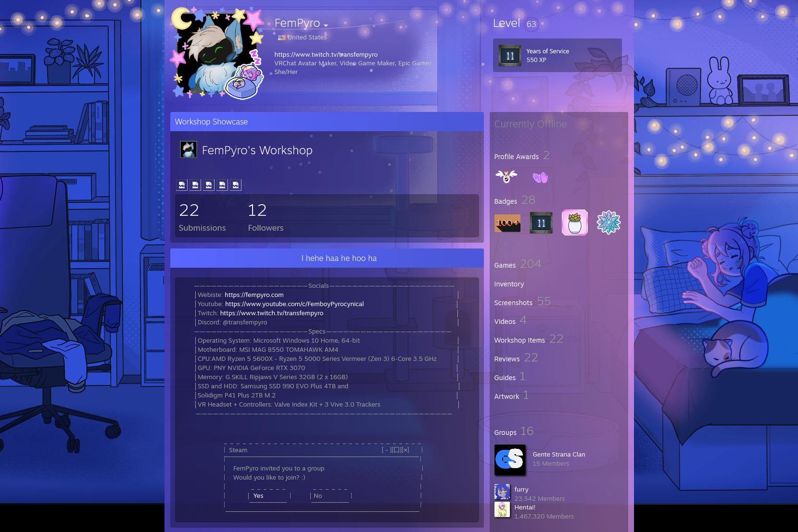Screen dimensions: 798x532
Task: Open the Games 204 link
Action: (518, 264)
